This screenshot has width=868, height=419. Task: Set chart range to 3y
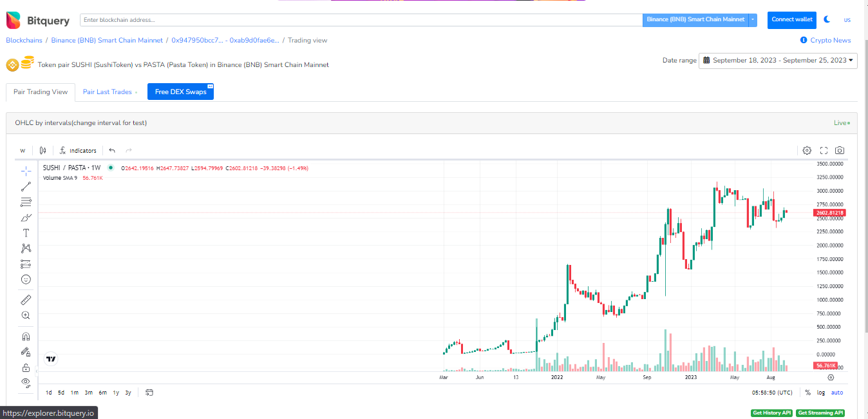[128, 392]
